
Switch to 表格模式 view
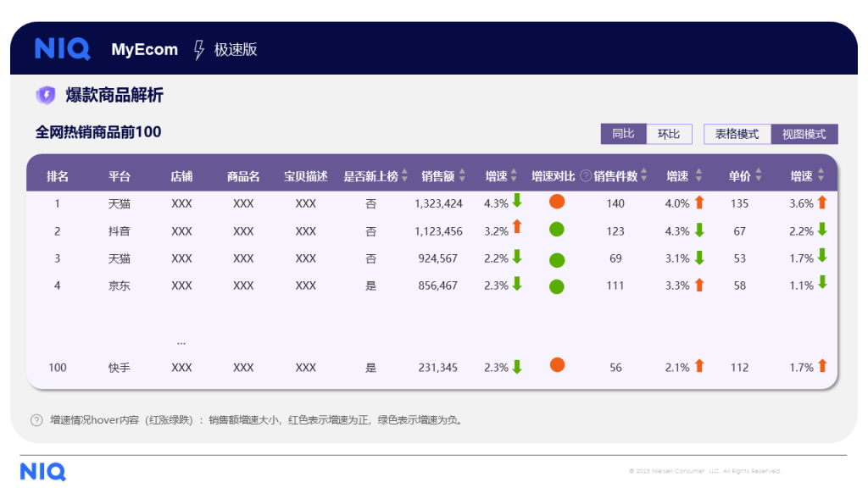[737, 134]
